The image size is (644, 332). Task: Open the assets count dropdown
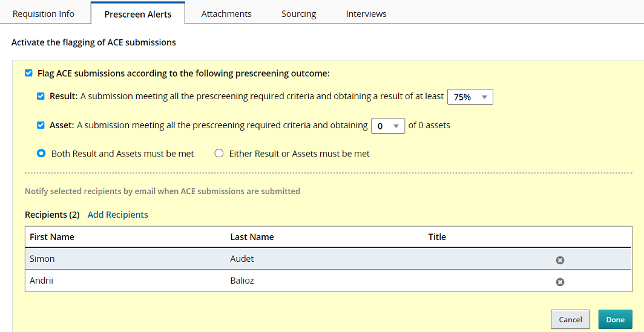387,126
